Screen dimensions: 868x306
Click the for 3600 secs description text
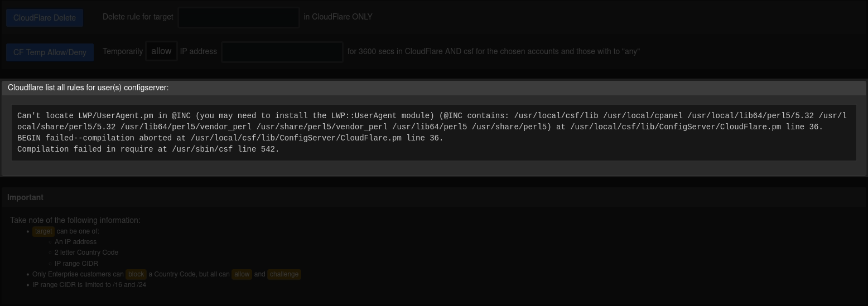click(x=493, y=51)
